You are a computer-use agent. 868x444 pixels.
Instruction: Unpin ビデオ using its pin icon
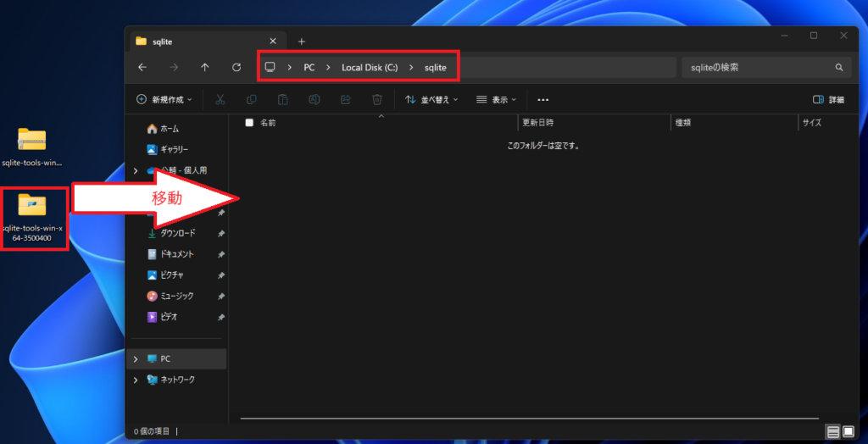point(221,318)
